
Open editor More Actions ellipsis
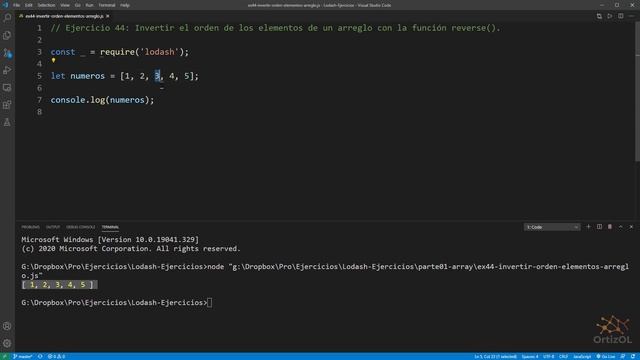pyautogui.click(x=631, y=16)
